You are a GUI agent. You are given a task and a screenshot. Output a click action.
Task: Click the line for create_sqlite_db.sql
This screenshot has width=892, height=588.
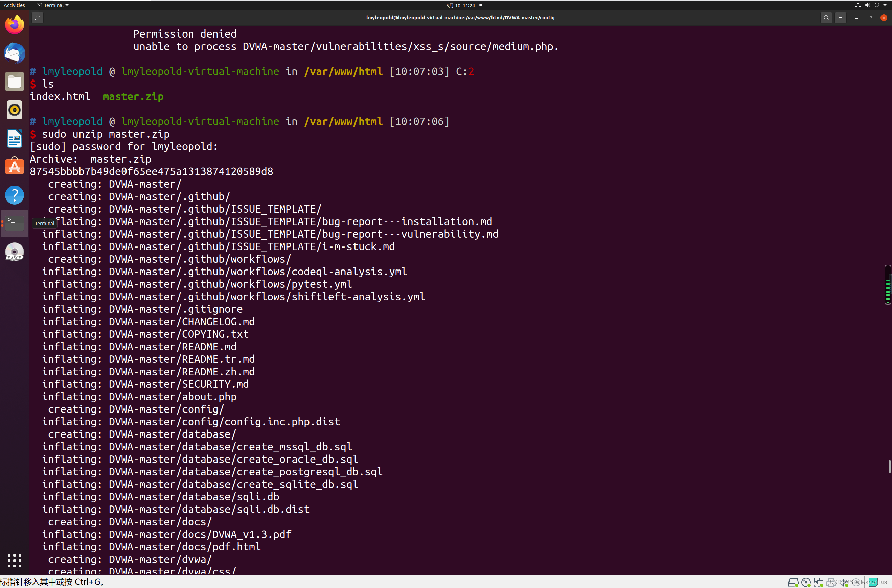click(200, 484)
